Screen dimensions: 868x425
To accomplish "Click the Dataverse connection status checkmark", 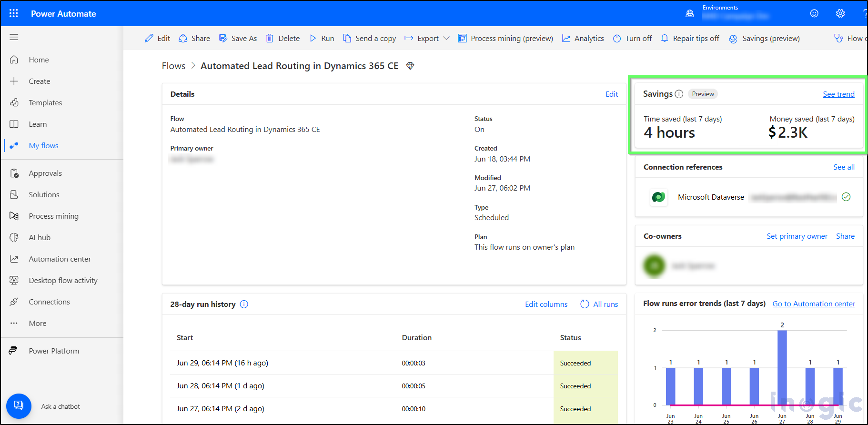I will tap(846, 197).
